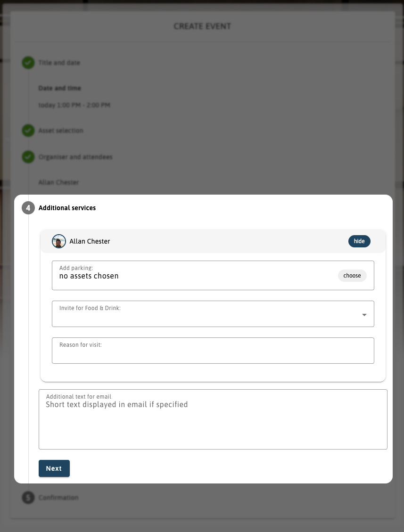Click the checkmark icon beside Asset selection
404x532 pixels.
coord(28,131)
